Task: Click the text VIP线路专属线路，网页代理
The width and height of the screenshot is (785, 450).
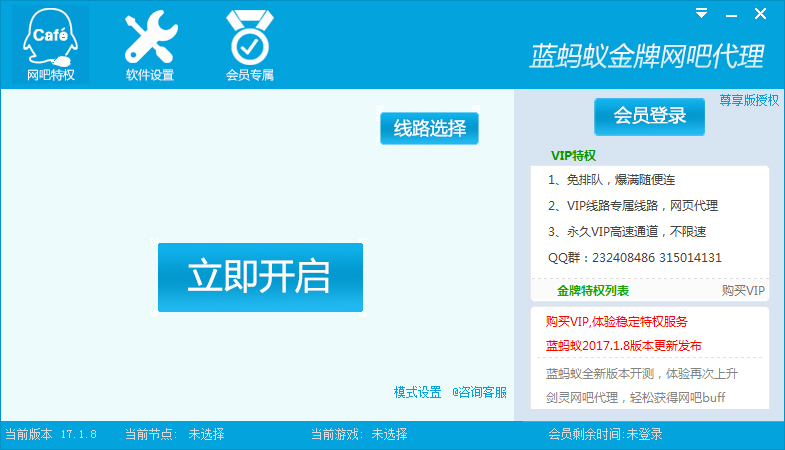Action: click(642, 206)
